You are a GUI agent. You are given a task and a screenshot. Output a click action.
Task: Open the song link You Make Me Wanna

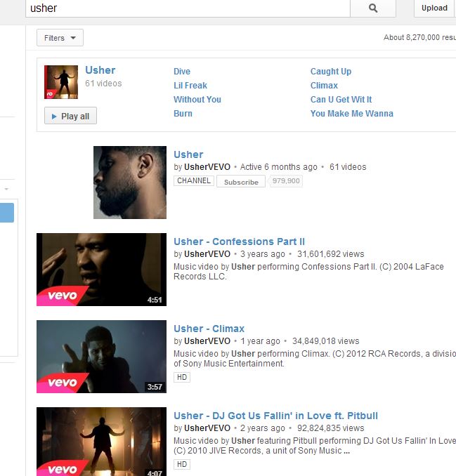click(352, 114)
